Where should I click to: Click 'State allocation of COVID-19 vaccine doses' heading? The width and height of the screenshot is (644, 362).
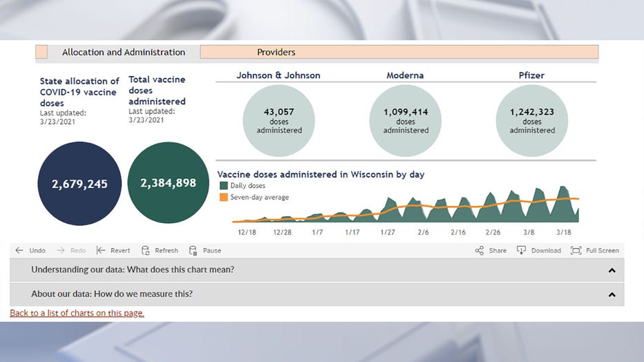coord(79,92)
